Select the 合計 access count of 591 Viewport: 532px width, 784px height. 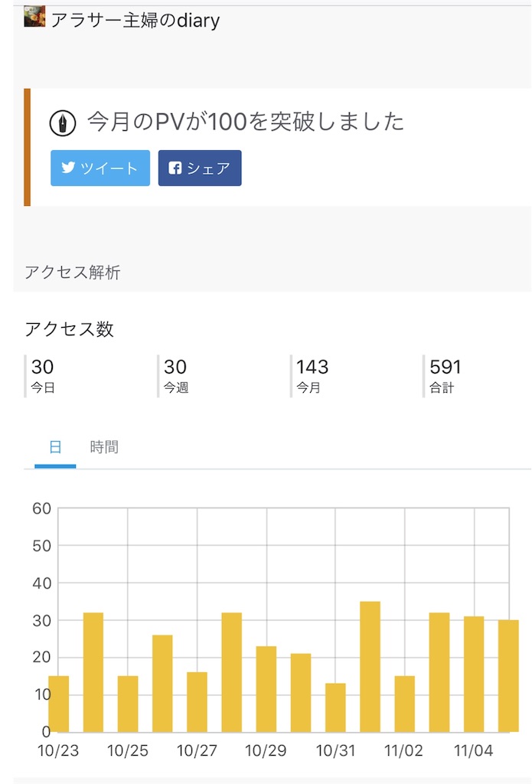click(445, 376)
